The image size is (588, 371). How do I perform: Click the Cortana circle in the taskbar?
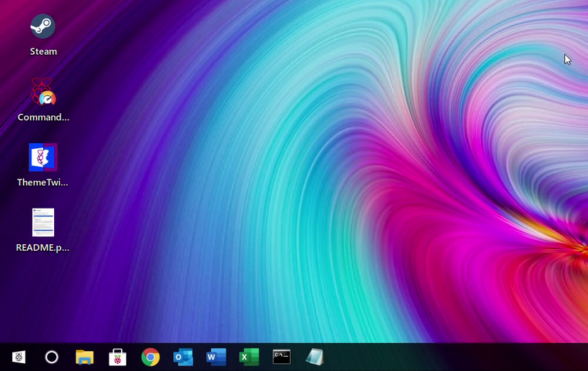coord(51,357)
